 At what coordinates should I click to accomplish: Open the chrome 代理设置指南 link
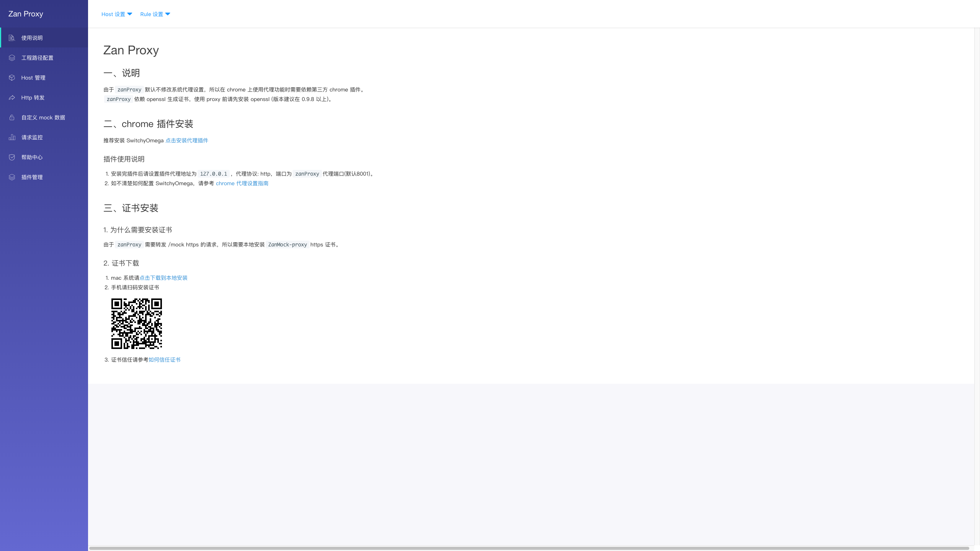tap(242, 183)
